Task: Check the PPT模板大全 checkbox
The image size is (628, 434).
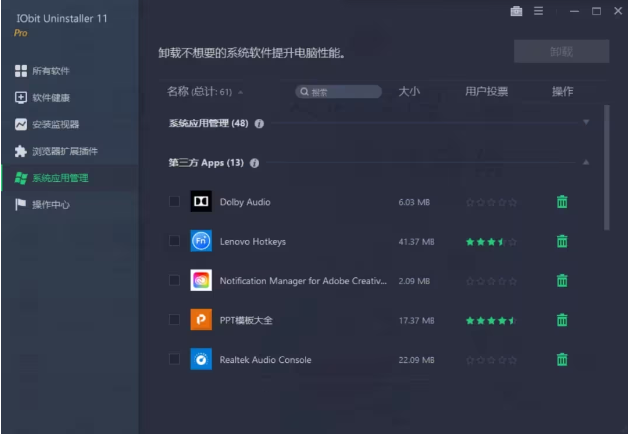Action: [174, 319]
